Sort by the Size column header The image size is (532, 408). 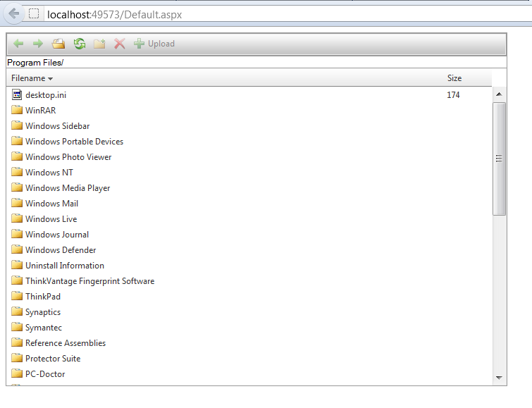[x=454, y=78]
